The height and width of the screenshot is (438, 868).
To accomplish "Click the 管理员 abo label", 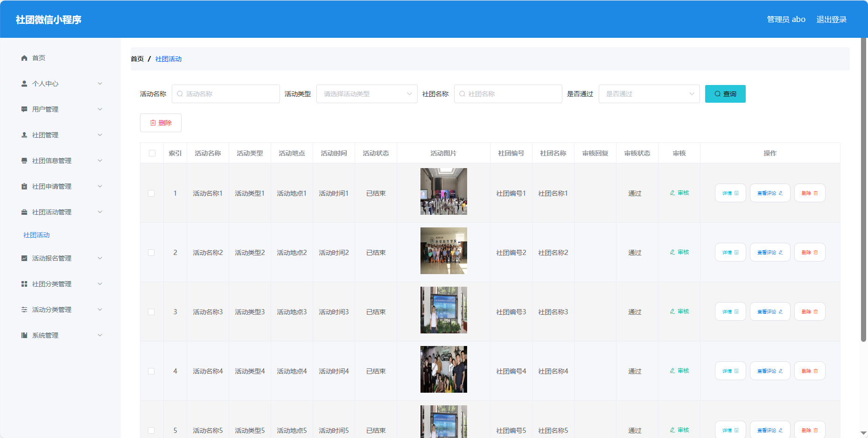I will tap(786, 20).
